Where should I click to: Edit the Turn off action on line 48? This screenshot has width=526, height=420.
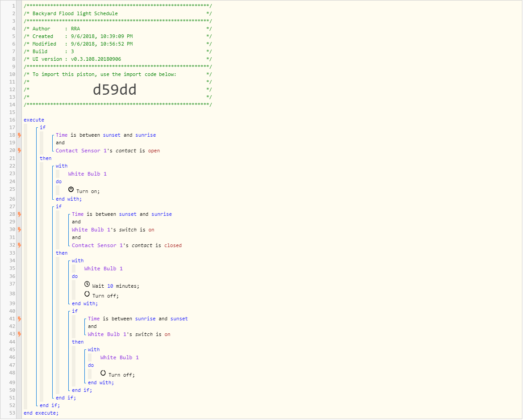[122, 375]
